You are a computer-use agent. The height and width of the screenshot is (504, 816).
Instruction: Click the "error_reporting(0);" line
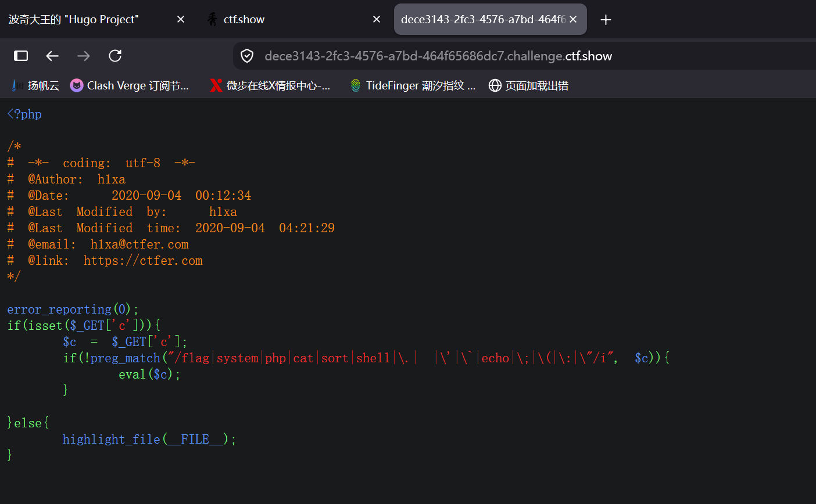pos(73,309)
